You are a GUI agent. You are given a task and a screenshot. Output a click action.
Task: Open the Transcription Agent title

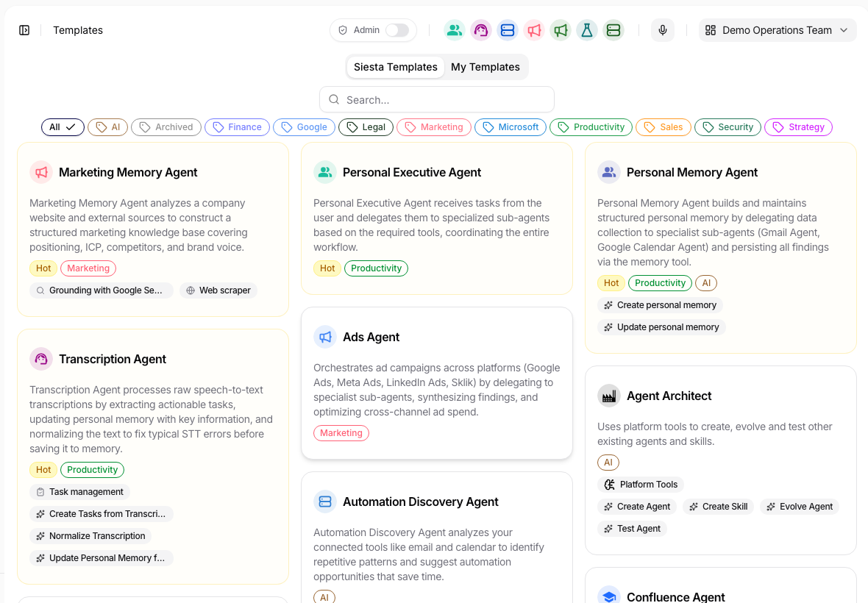coord(113,359)
